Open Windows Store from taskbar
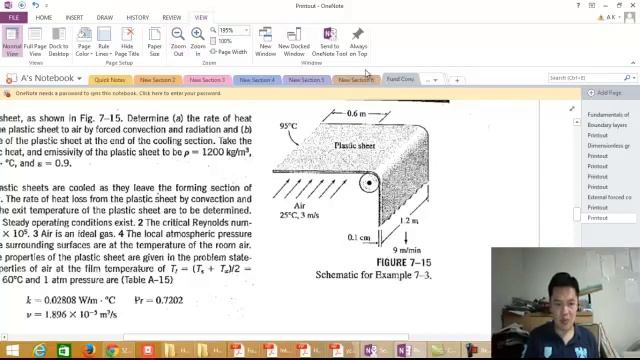The height and width of the screenshot is (360, 640). click(64, 351)
